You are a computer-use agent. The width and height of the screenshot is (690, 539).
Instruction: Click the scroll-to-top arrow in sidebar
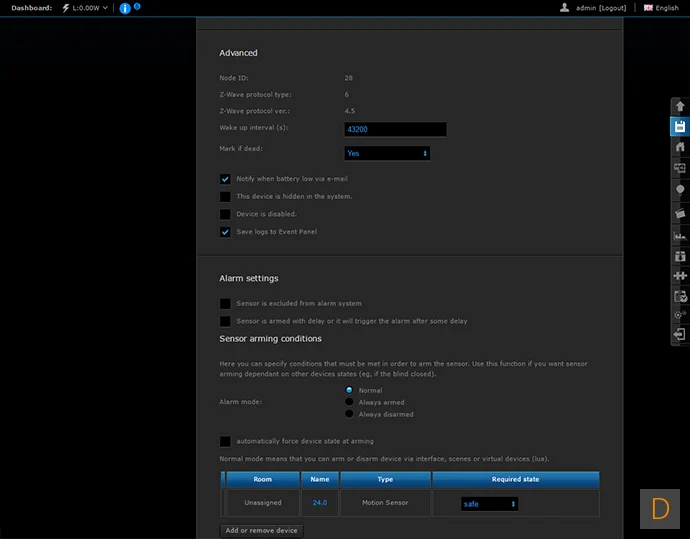click(x=680, y=106)
